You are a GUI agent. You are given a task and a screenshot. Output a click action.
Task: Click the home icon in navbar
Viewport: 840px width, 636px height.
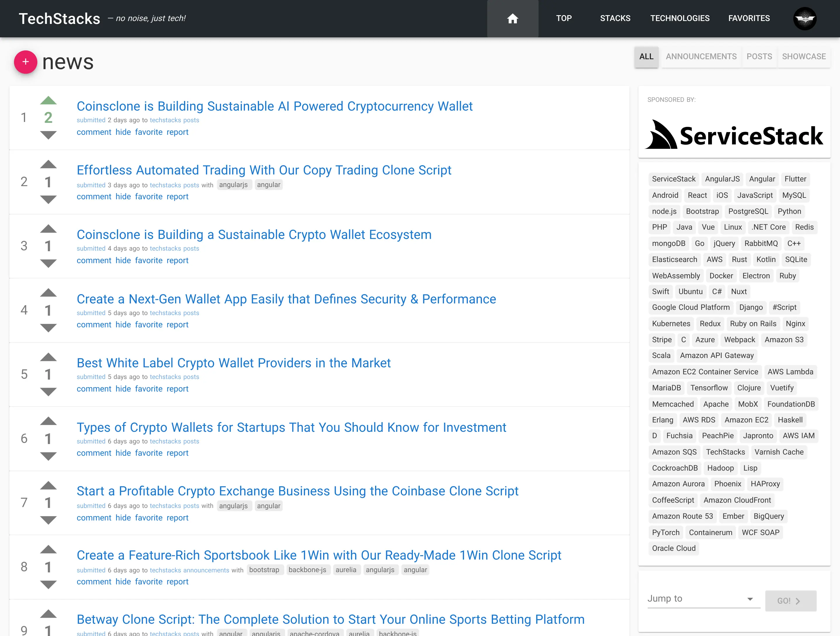coord(512,19)
